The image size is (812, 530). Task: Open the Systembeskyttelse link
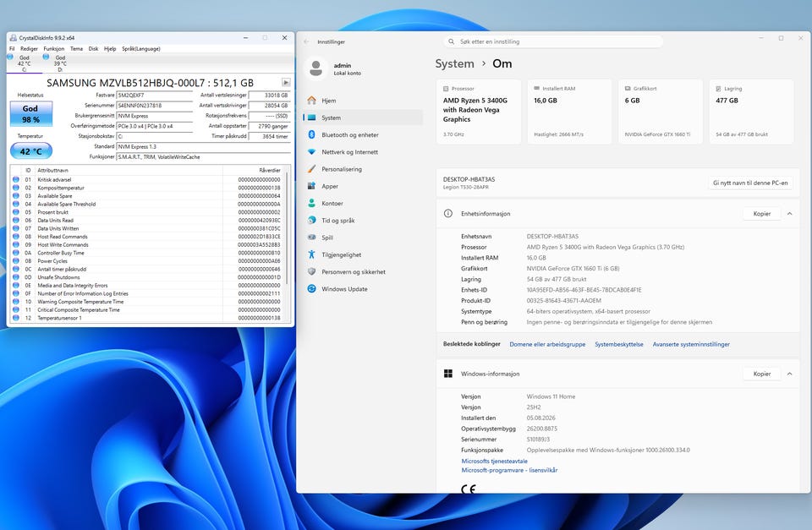619,344
